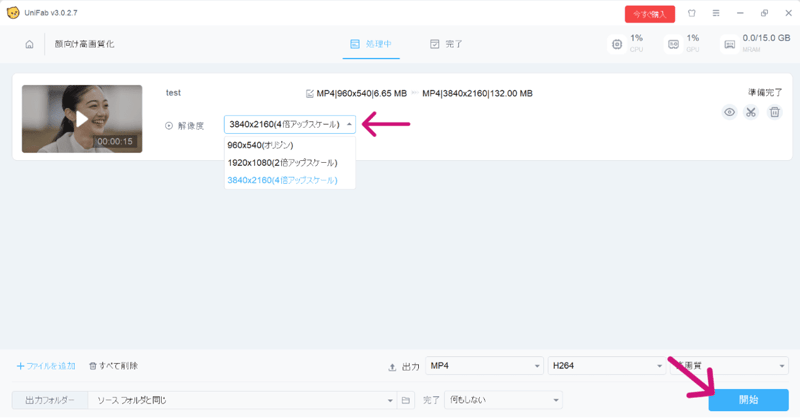Open the shirt skin icon in title bar
Screen dimensions: 800x418
click(692, 13)
